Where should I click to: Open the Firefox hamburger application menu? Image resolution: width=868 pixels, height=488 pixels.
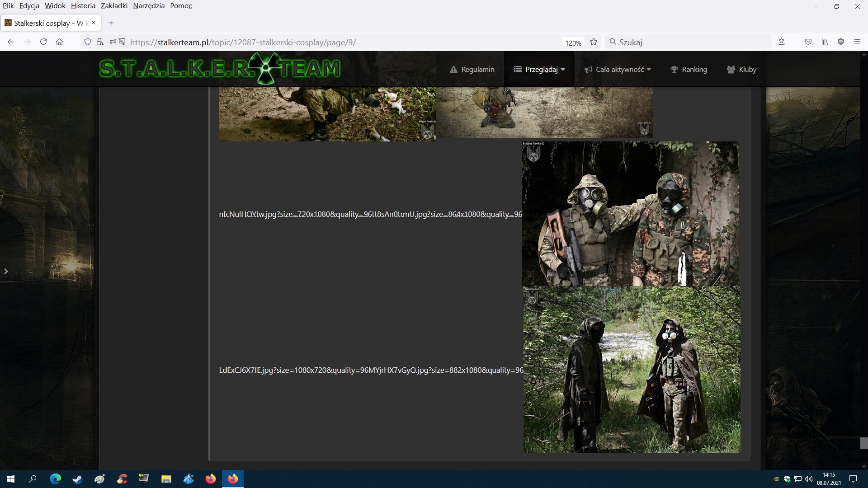pyautogui.click(x=857, y=42)
